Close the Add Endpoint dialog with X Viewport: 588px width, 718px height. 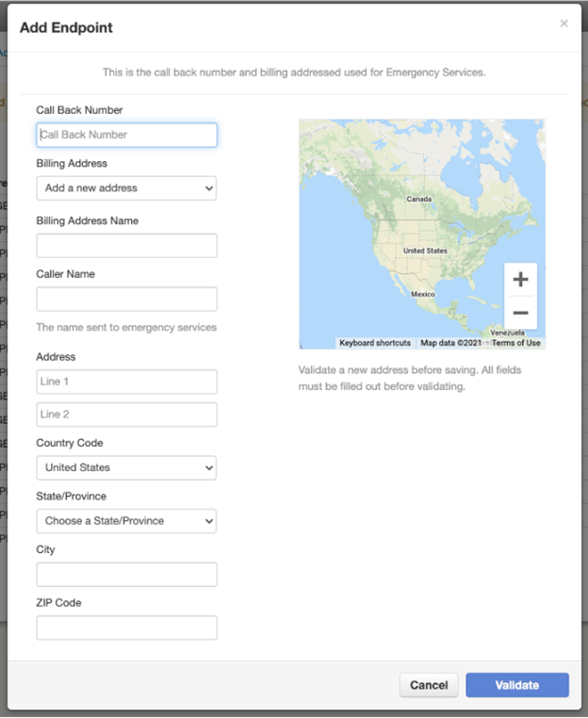click(x=563, y=24)
